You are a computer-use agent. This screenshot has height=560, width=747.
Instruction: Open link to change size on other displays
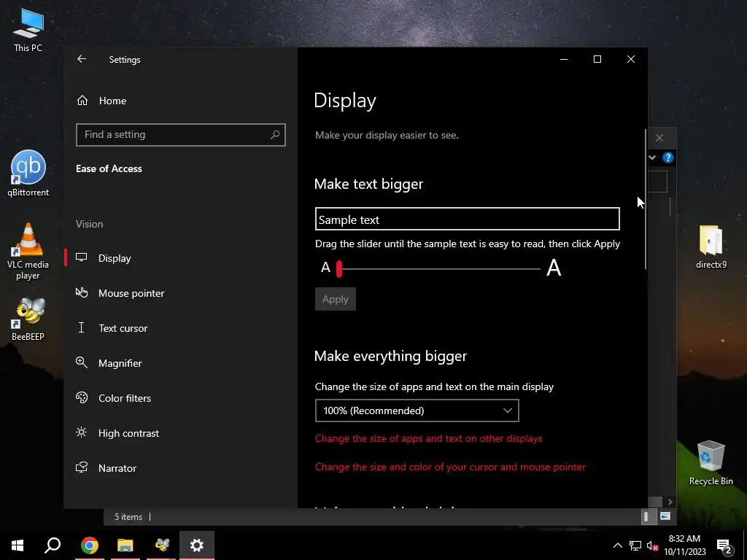pyautogui.click(x=428, y=438)
